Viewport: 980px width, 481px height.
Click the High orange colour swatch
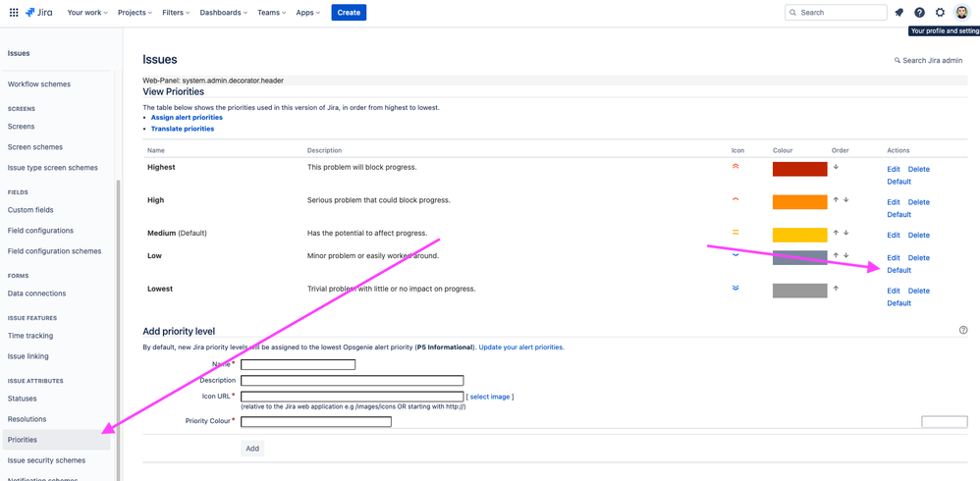pos(800,202)
